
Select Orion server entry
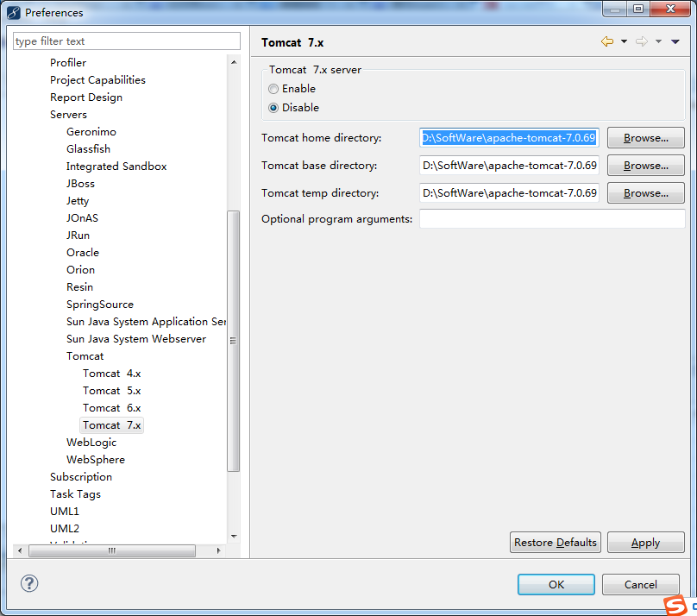point(80,270)
